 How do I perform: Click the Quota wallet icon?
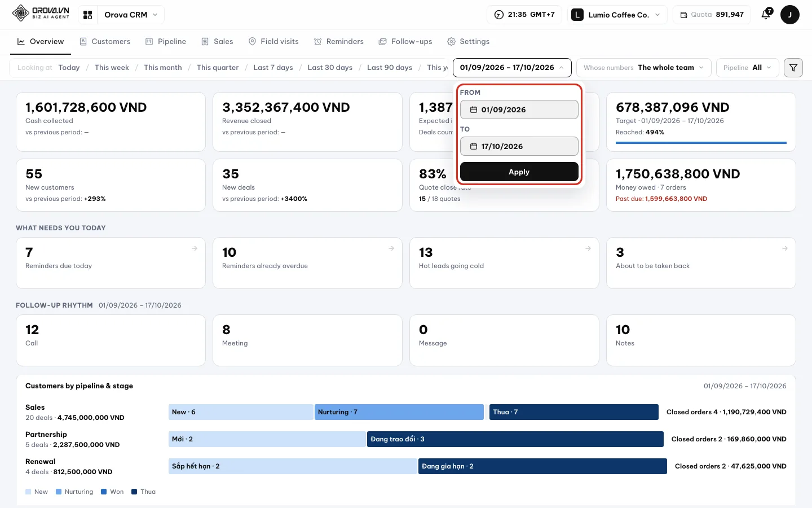pos(684,15)
